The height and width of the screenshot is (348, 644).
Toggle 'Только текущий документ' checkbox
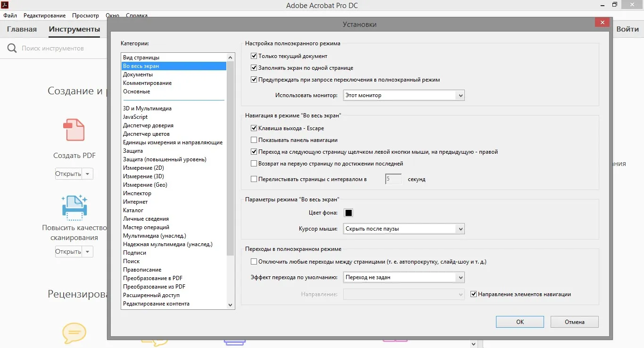coord(254,56)
